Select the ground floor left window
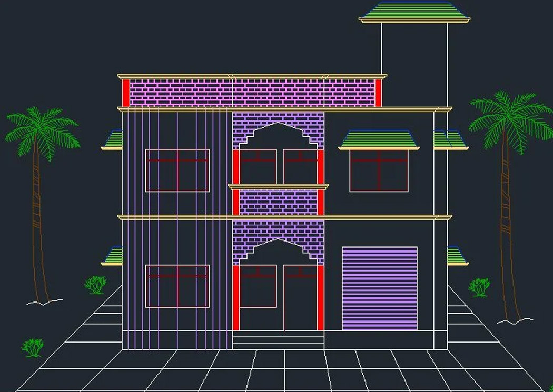This screenshot has width=553, height=392. point(177,286)
